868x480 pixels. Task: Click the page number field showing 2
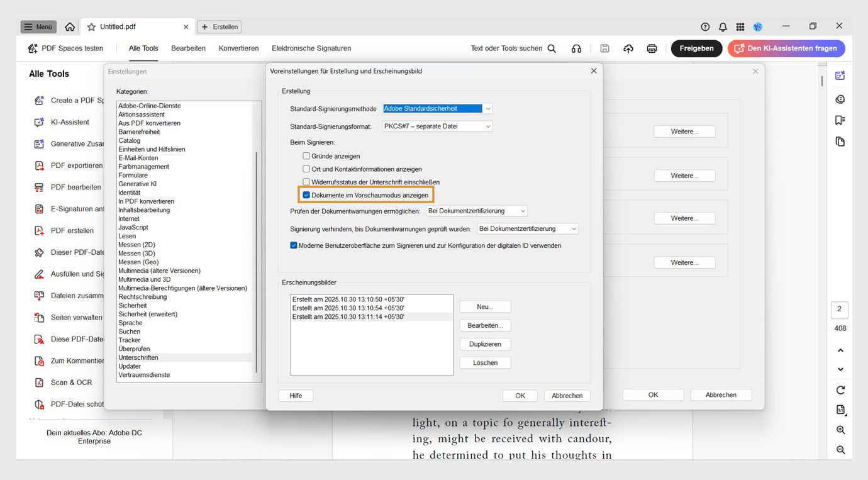tap(840, 309)
